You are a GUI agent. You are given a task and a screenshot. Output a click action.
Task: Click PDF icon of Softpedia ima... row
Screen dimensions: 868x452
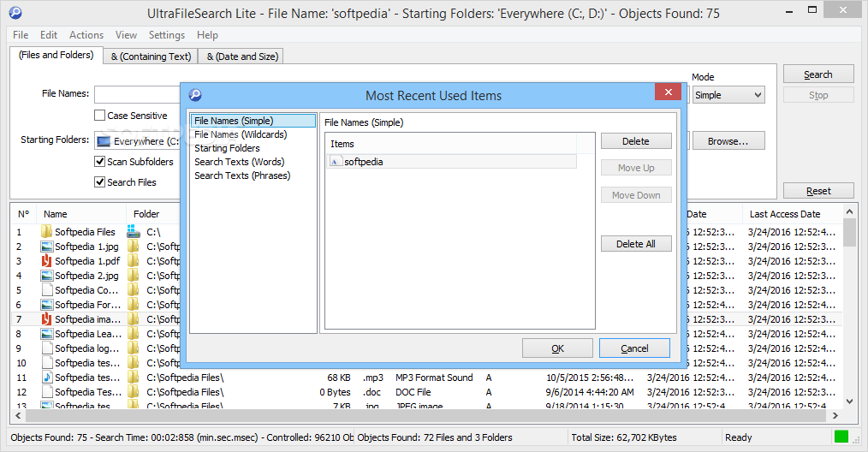tap(46, 319)
